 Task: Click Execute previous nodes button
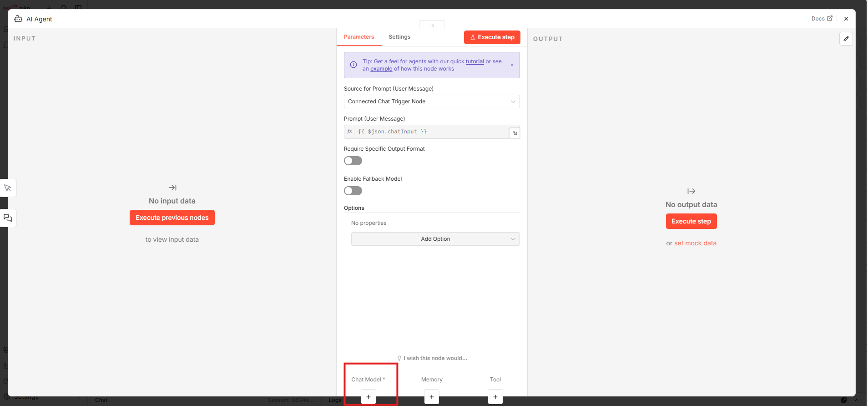(x=172, y=218)
